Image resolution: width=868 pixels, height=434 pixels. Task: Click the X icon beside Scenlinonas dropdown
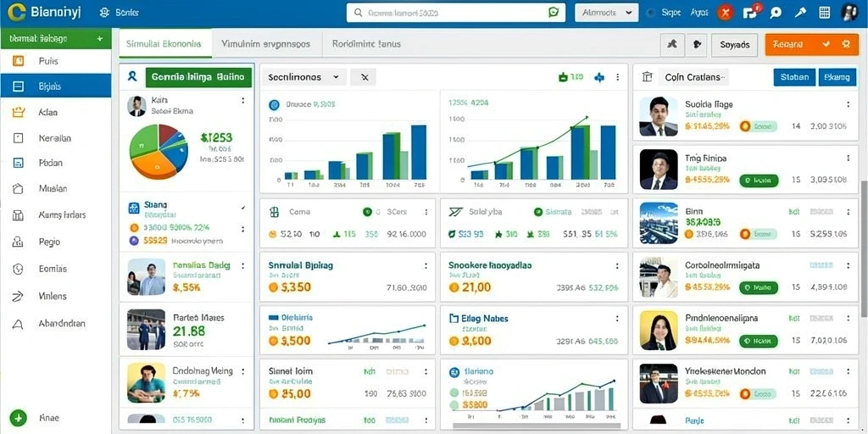point(364,77)
